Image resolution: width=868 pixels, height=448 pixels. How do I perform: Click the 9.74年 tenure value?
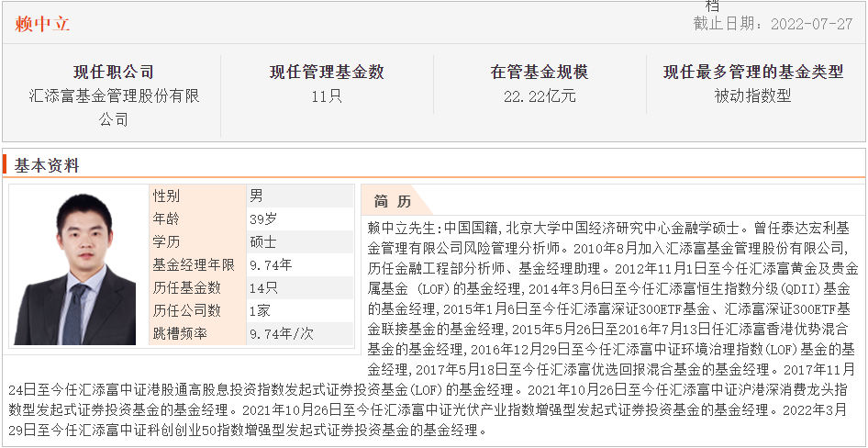(x=271, y=265)
